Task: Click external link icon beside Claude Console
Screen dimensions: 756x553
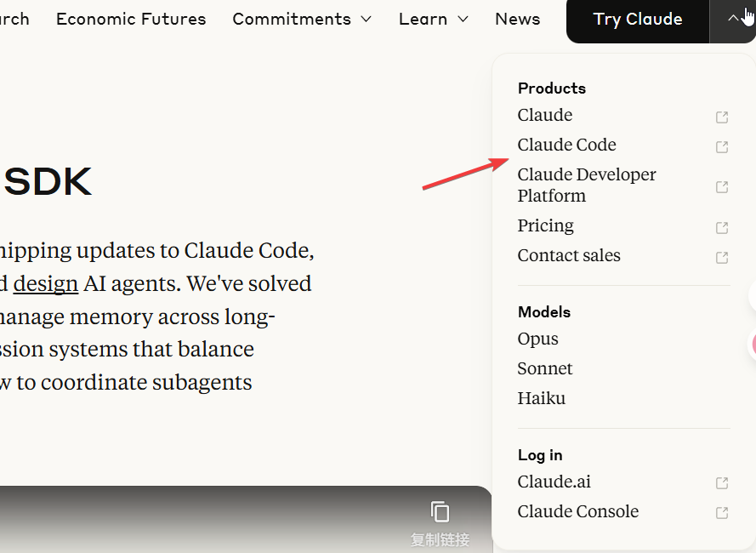Action: 721,513
